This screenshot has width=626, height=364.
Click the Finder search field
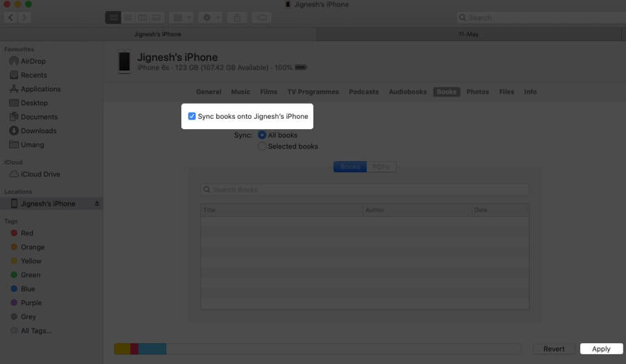tap(541, 17)
